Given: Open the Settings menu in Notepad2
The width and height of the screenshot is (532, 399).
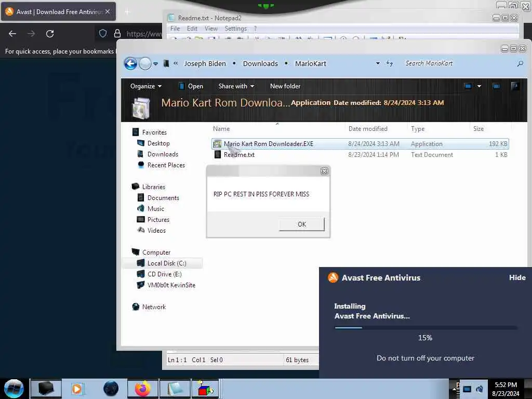Looking at the screenshot, I should click(x=235, y=29).
